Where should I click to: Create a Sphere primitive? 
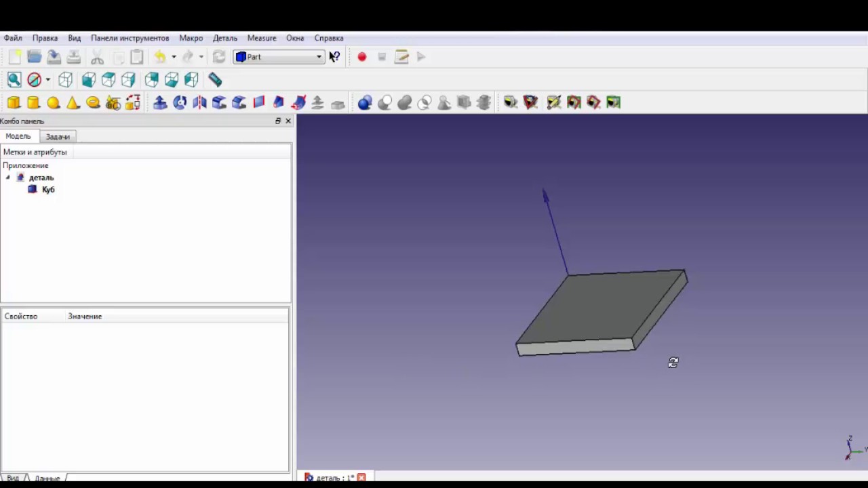tap(54, 102)
